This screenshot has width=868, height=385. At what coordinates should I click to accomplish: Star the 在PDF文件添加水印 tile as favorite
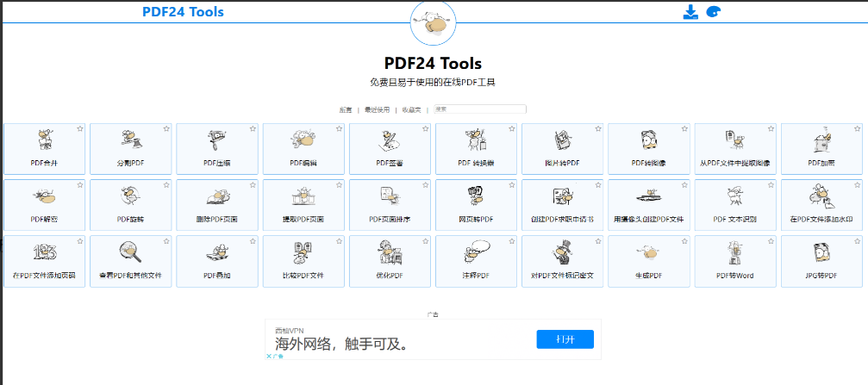click(857, 184)
